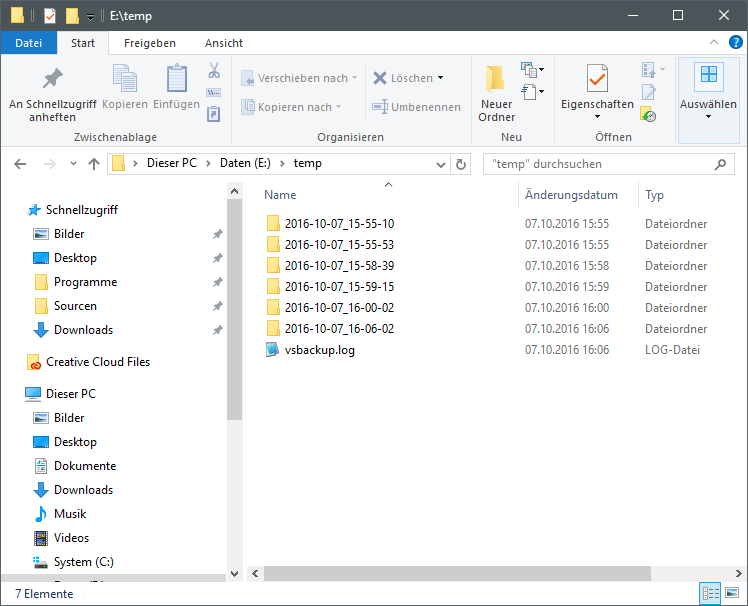Click the Daten (E:) breadcrumb segment

243,163
